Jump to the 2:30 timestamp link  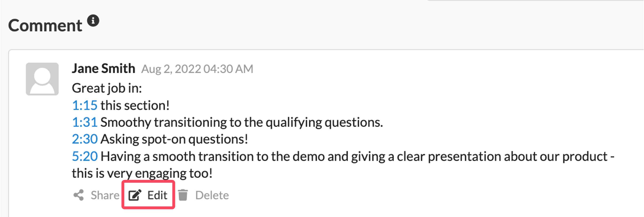pos(85,139)
